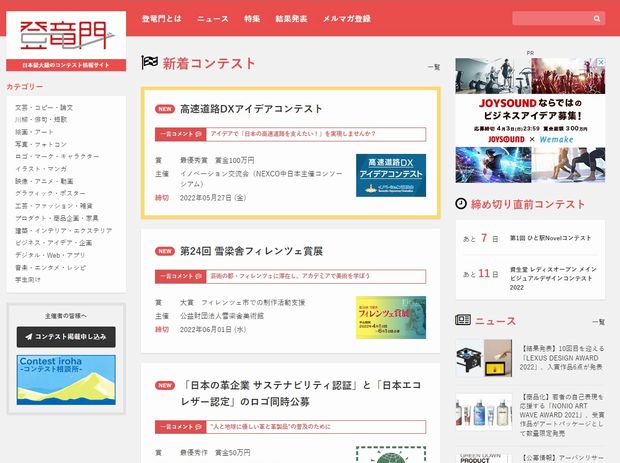
Task: Click 一言コメント bar for フィレンツェ賞展
Action: (291, 276)
